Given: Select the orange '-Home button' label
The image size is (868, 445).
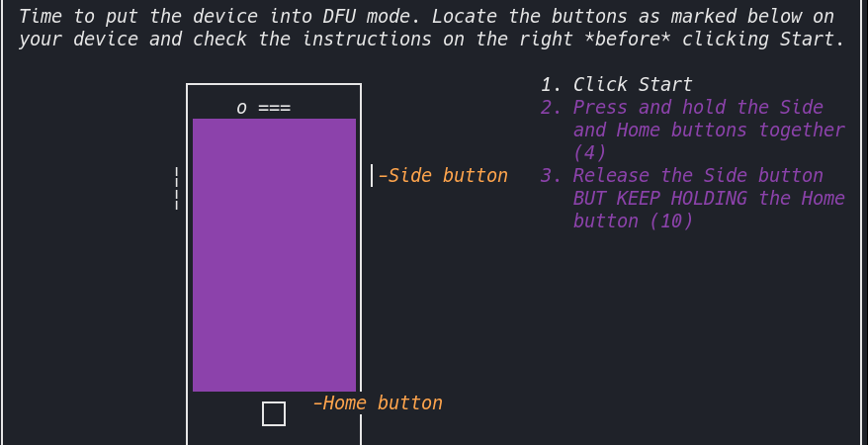Looking at the screenshot, I should coord(378,402).
